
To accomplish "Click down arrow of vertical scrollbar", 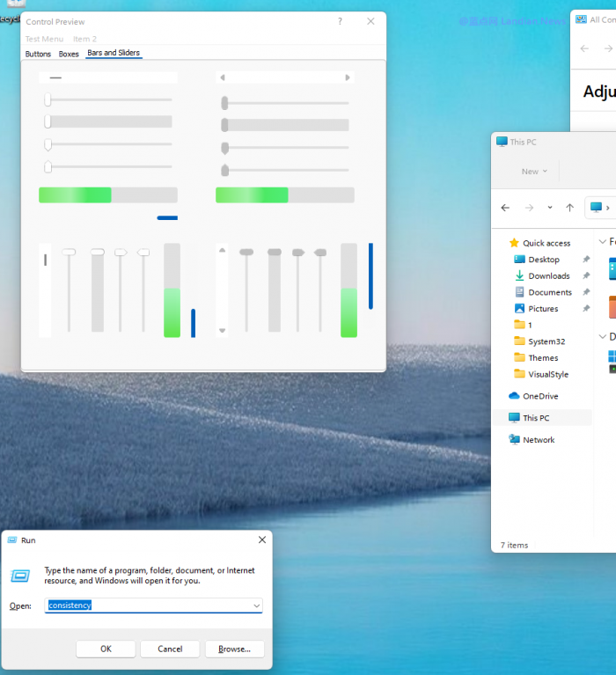I will (x=222, y=331).
